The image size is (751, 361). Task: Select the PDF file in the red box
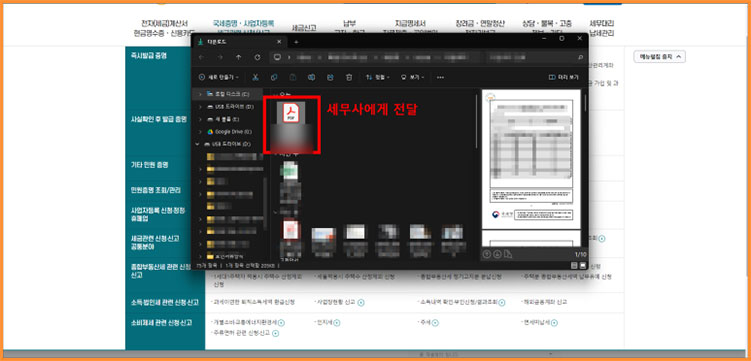291,124
